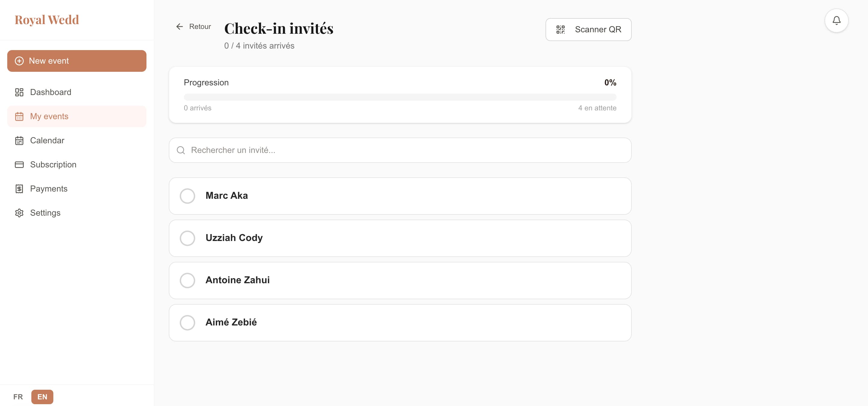Click the Progression progress bar

coord(400,97)
